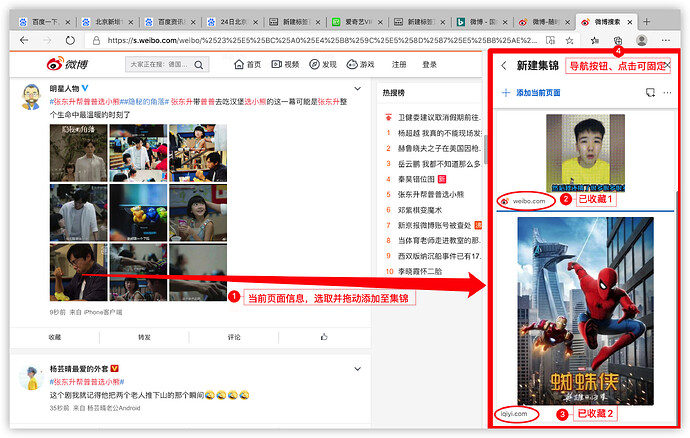
Task: Open hot search 新京报微博账号被查处
Action: pyautogui.click(x=434, y=225)
